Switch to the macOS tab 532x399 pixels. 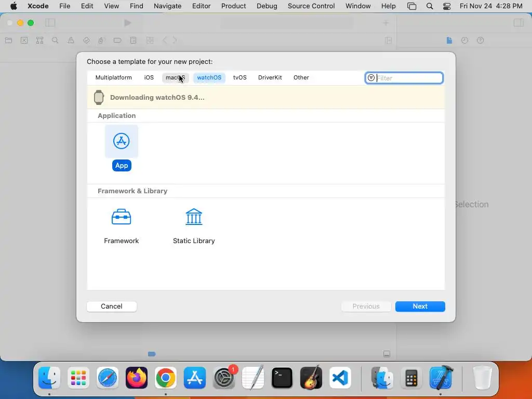click(176, 77)
